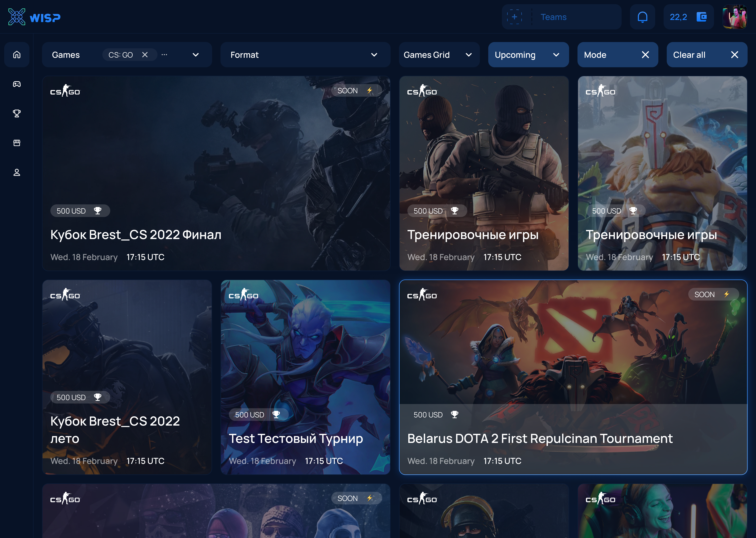The image size is (756, 538).
Task: Click 500 USD prize on Belarus DOTA 2
Action: coord(437,414)
